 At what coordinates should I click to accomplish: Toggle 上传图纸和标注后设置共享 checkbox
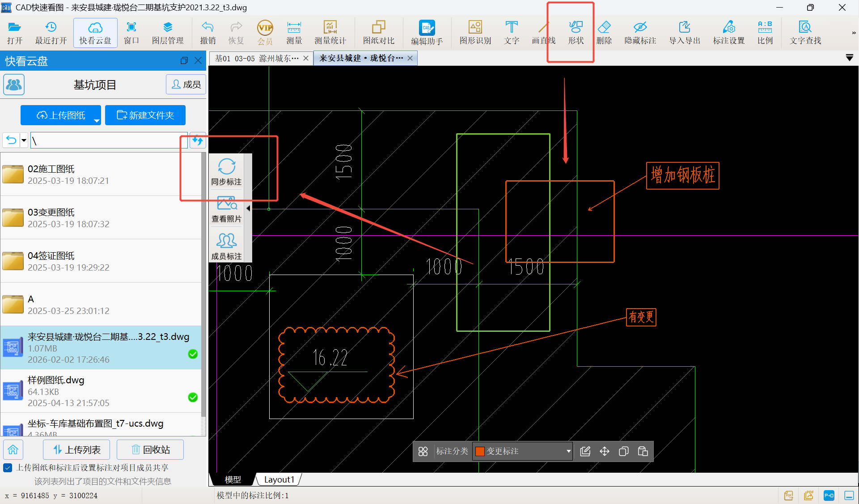point(8,468)
